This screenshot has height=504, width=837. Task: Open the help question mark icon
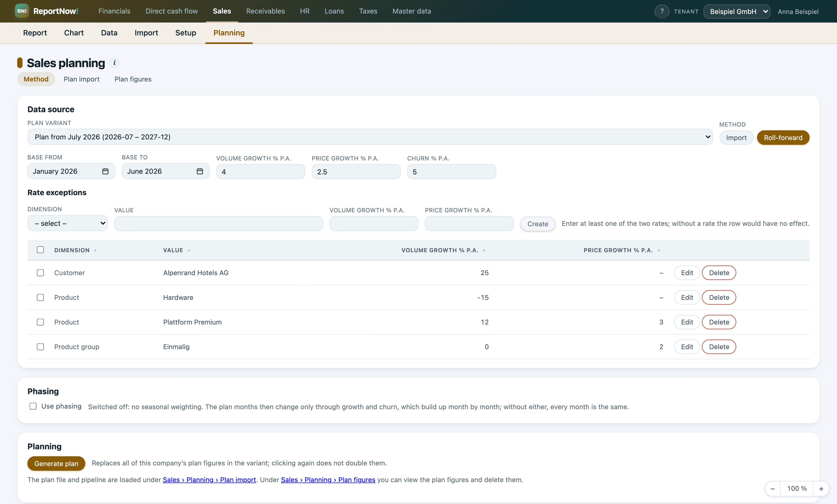662,11
